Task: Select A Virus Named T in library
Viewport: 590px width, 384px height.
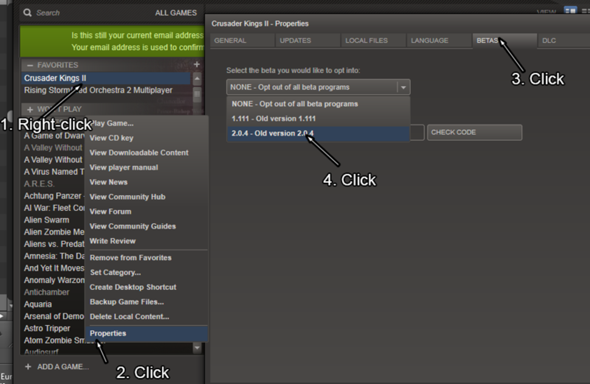Action: 54,172
